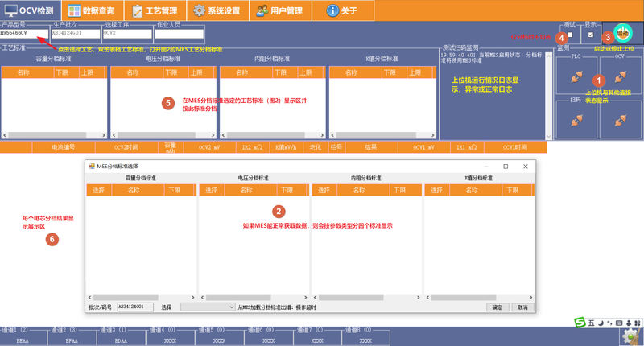This screenshot has height=346, width=644.
Task: Click the OCV2时间 column header
Action: [x=126, y=147]
